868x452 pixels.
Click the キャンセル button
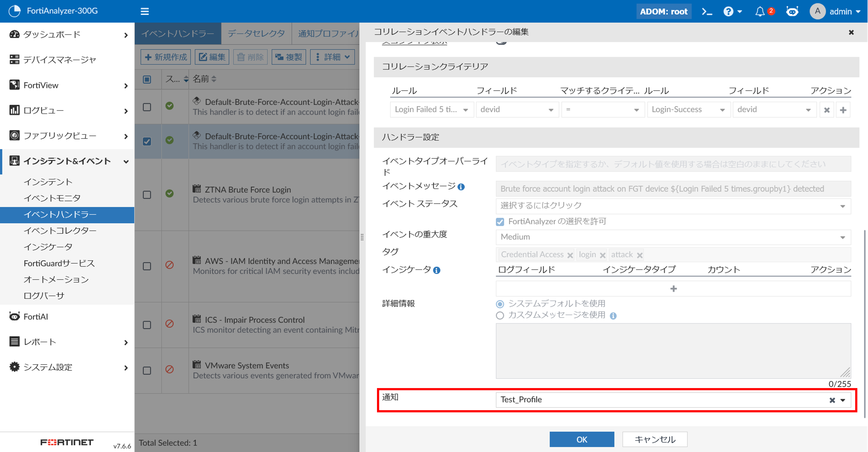pos(655,439)
